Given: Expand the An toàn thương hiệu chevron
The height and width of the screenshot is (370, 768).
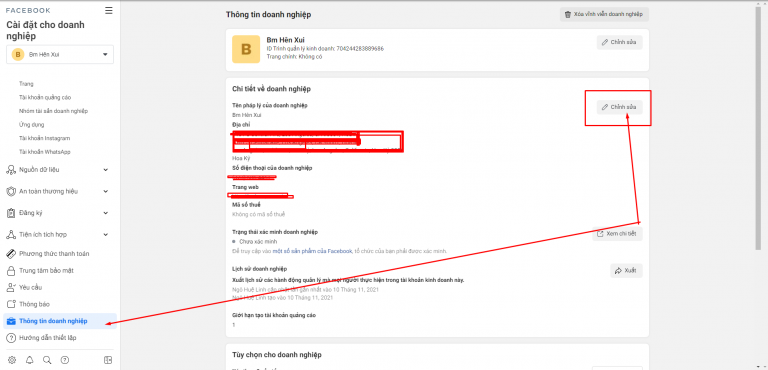Looking at the screenshot, I should pyautogui.click(x=106, y=192).
